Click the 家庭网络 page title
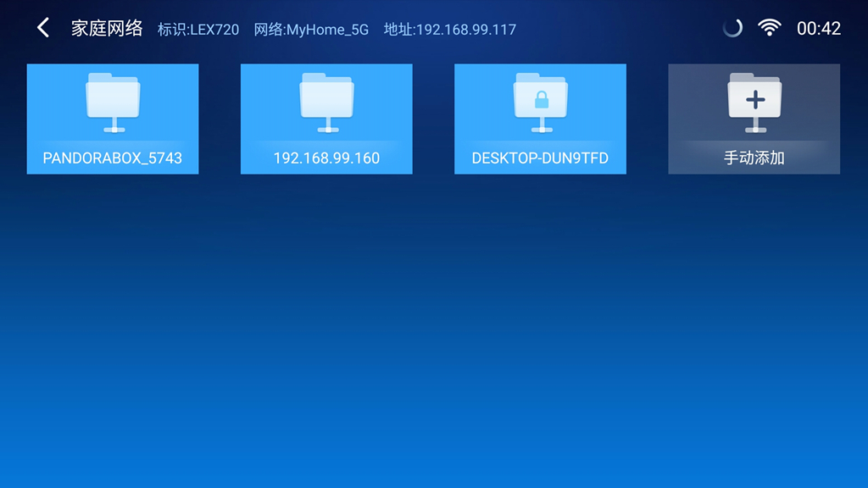 [x=107, y=28]
